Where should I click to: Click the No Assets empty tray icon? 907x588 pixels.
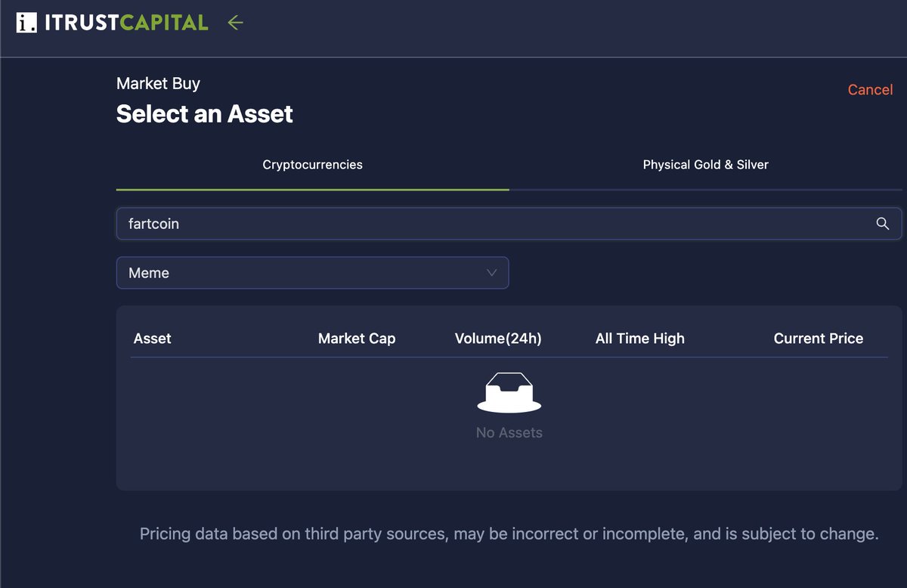coord(509,393)
